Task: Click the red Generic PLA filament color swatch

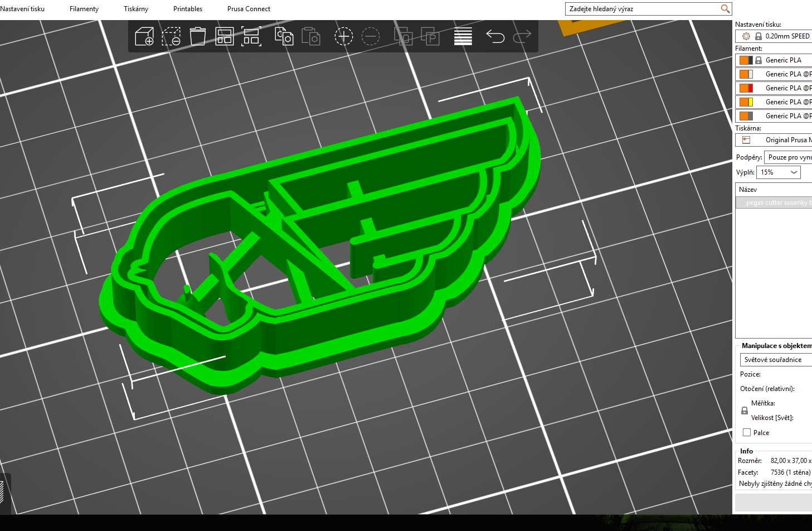Action: (x=751, y=88)
